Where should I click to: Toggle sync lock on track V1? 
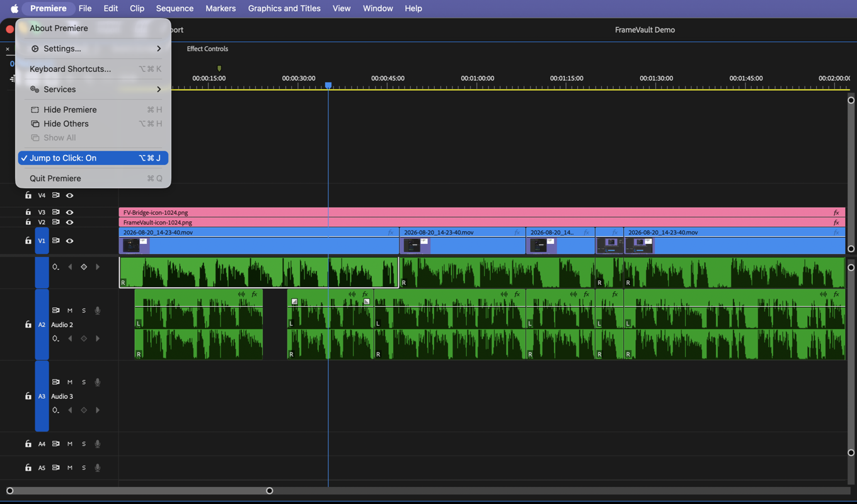click(55, 241)
